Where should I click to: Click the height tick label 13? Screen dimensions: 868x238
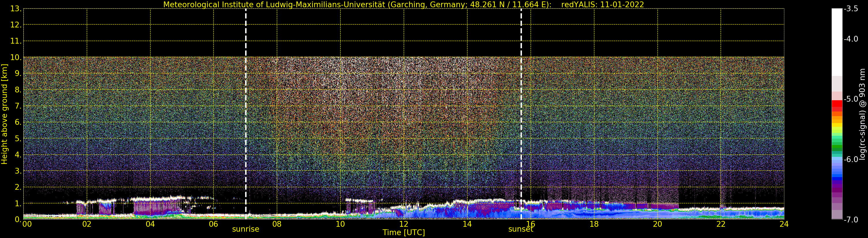[16, 9]
